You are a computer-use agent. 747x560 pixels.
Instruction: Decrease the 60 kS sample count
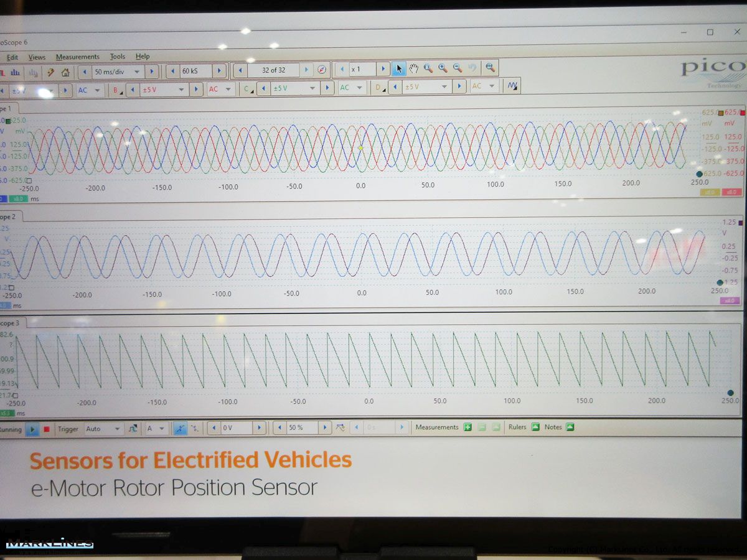pyautogui.click(x=172, y=72)
